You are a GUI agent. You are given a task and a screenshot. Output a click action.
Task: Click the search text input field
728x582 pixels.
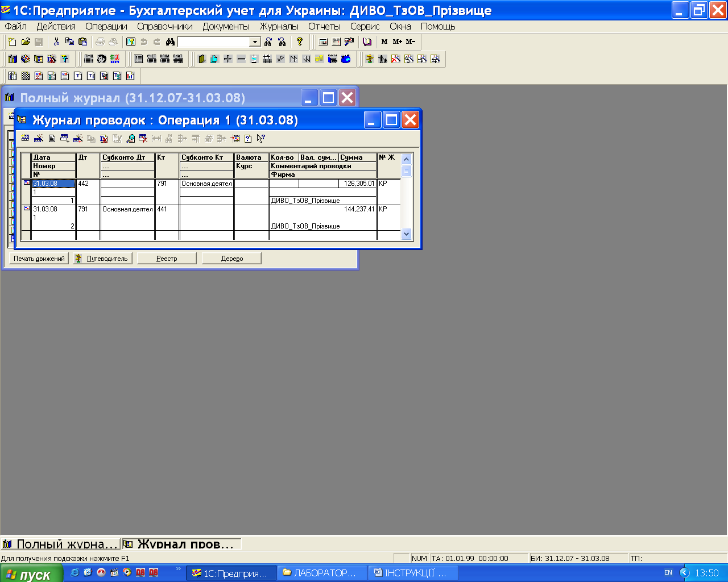tap(214, 41)
